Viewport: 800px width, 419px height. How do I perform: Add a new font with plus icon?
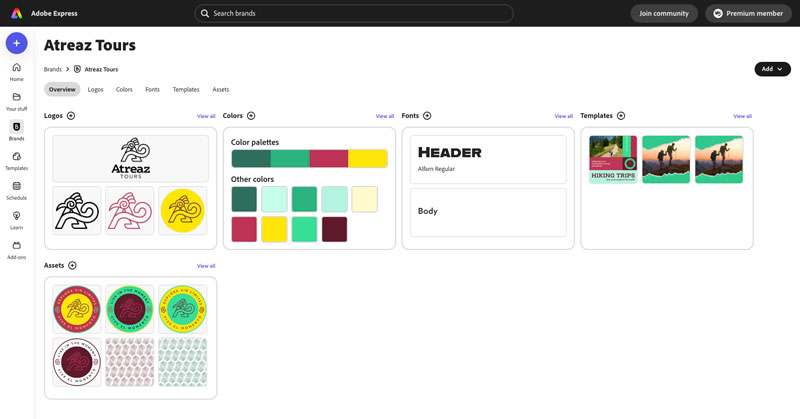[428, 116]
